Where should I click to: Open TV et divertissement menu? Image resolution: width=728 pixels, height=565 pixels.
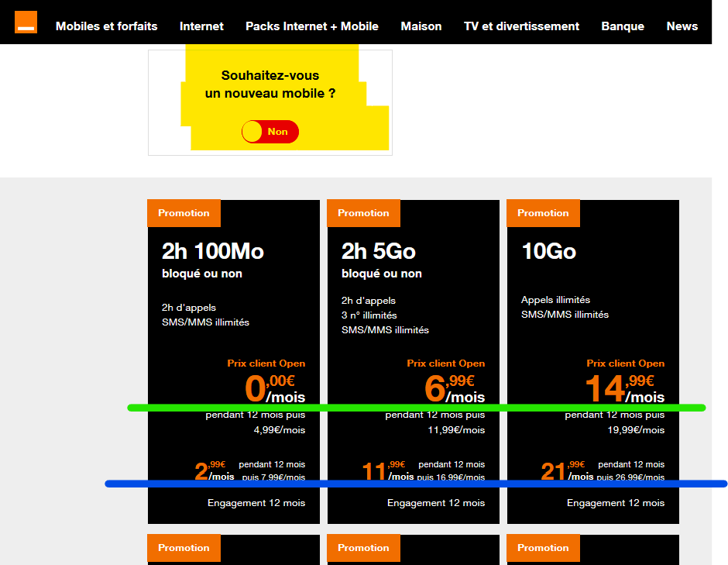click(x=521, y=26)
